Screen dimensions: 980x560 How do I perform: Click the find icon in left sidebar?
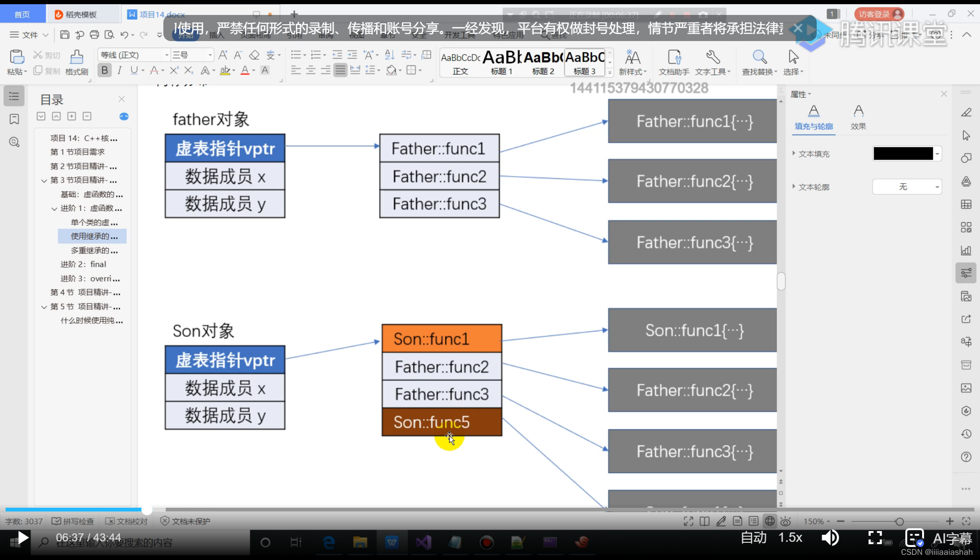tap(14, 142)
